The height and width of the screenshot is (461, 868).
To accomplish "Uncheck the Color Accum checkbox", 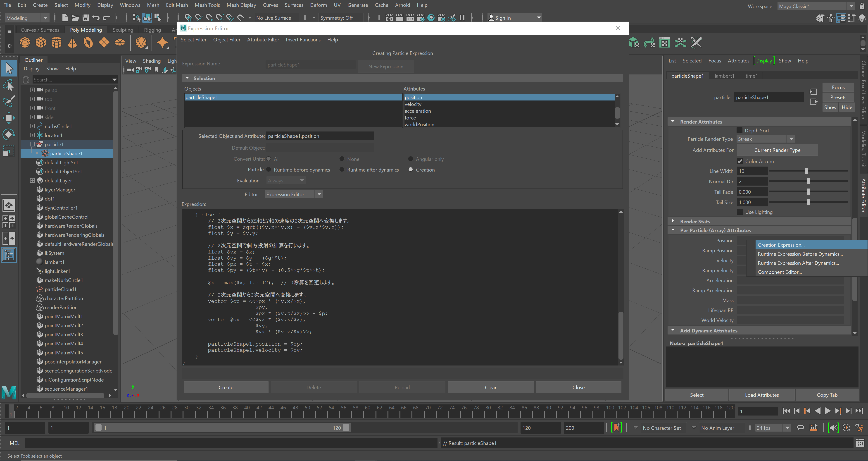I will pyautogui.click(x=740, y=161).
